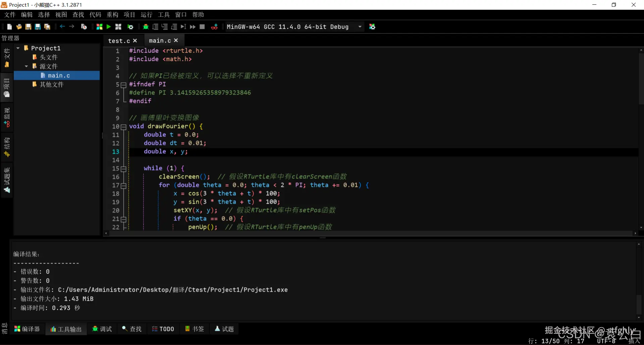Open the 编译器 bottom panel tab
The image size is (644, 345).
click(x=27, y=329)
